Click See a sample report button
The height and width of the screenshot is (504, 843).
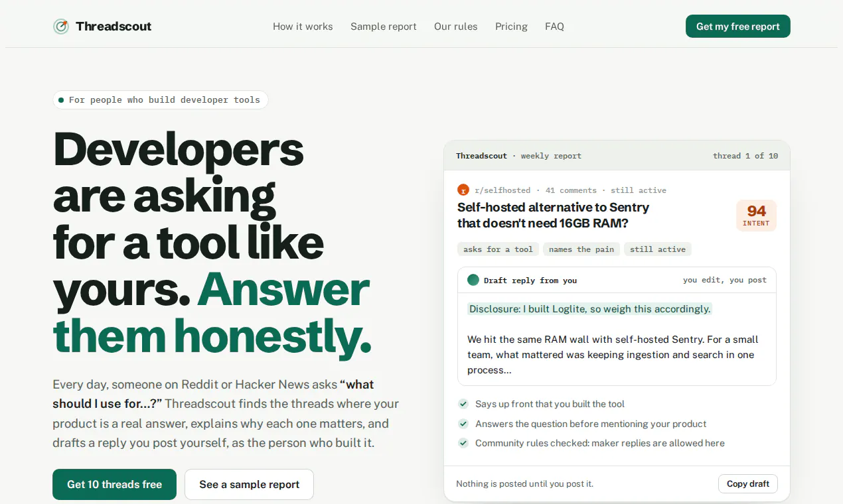coord(250,485)
